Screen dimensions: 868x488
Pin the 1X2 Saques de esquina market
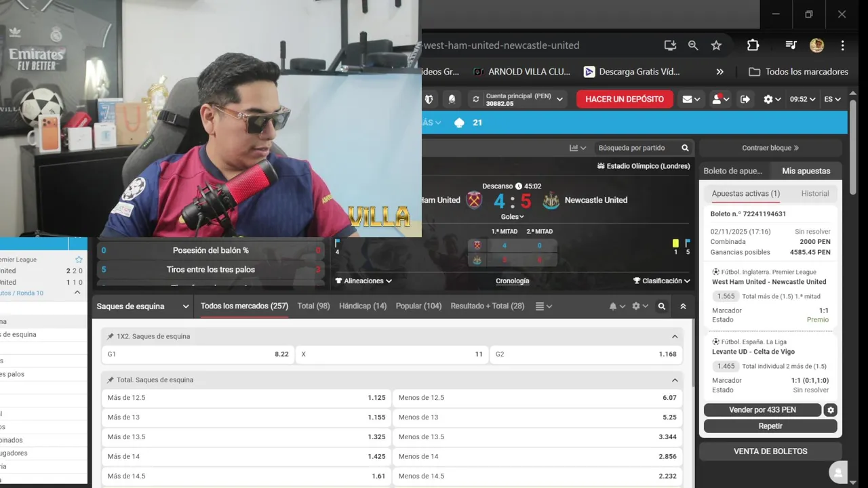pyautogui.click(x=111, y=336)
